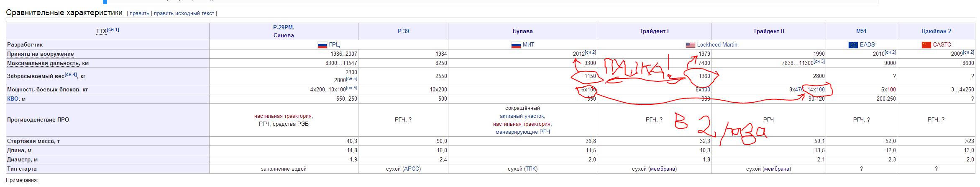Select the range value 8600
The image size is (980, 187).
coord(968,63)
